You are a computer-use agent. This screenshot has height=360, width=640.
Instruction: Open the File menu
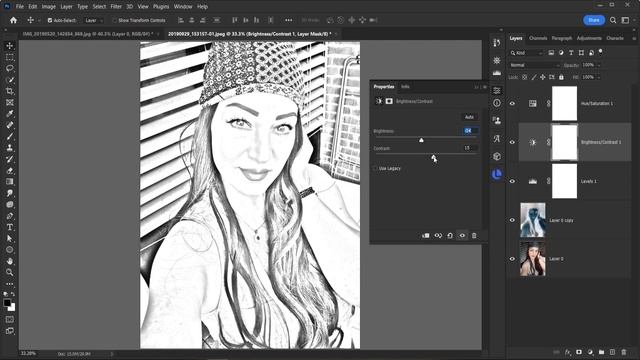pyautogui.click(x=20, y=7)
